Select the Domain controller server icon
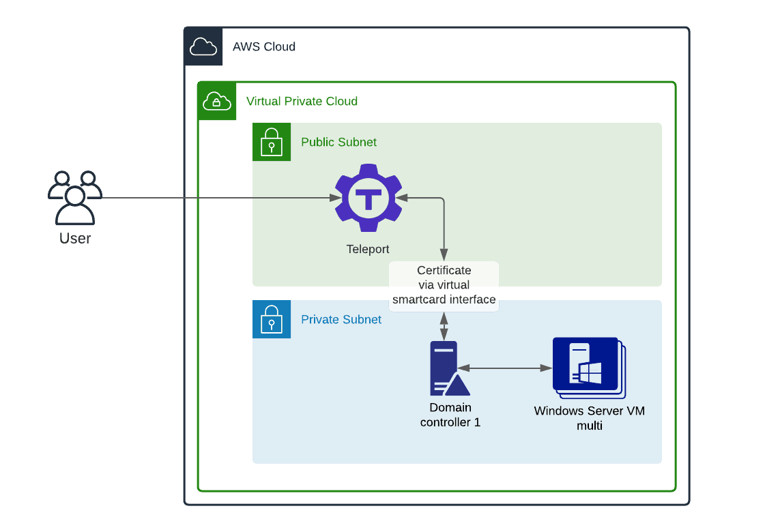765x532 pixels. (447, 369)
